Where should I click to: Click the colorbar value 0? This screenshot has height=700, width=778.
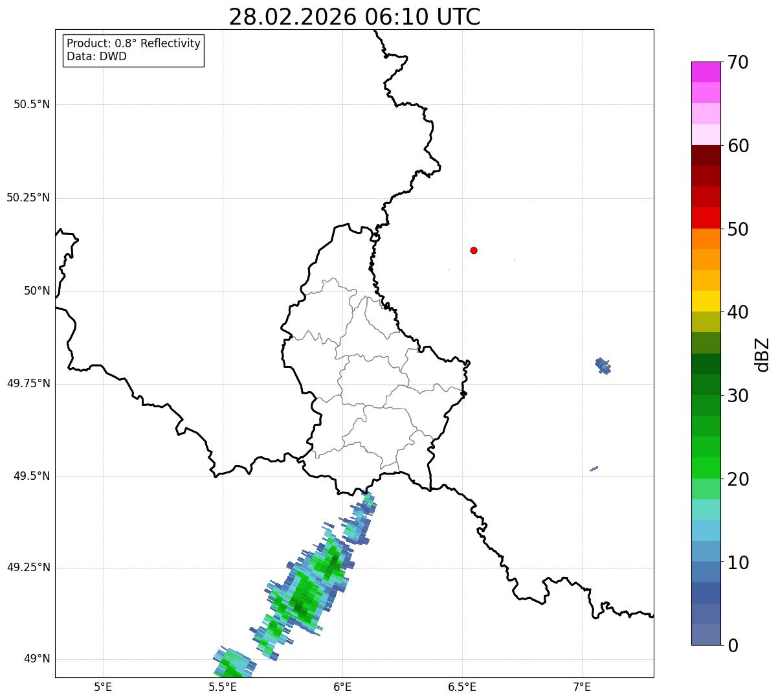coord(733,646)
